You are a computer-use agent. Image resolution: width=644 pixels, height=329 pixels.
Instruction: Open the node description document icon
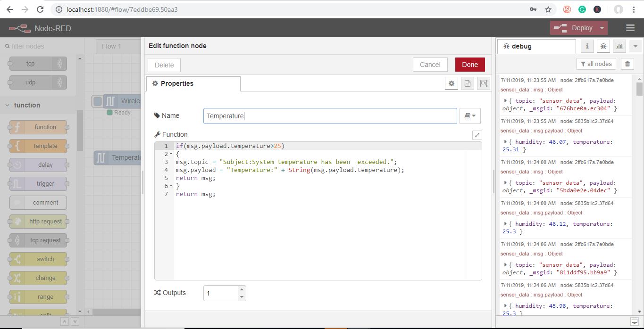point(468,83)
